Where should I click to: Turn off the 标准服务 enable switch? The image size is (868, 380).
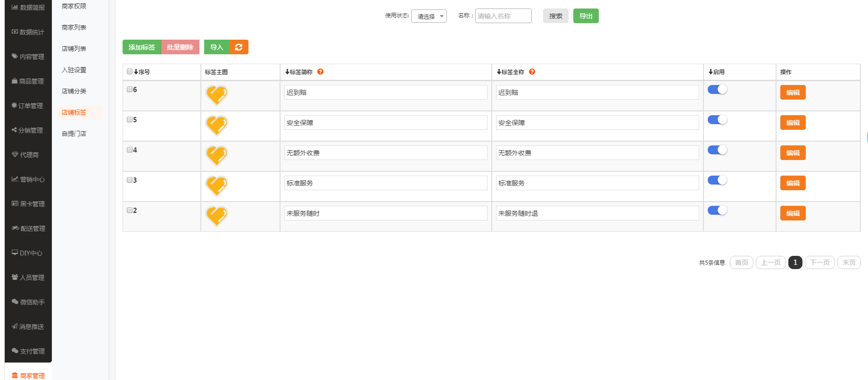tap(717, 180)
